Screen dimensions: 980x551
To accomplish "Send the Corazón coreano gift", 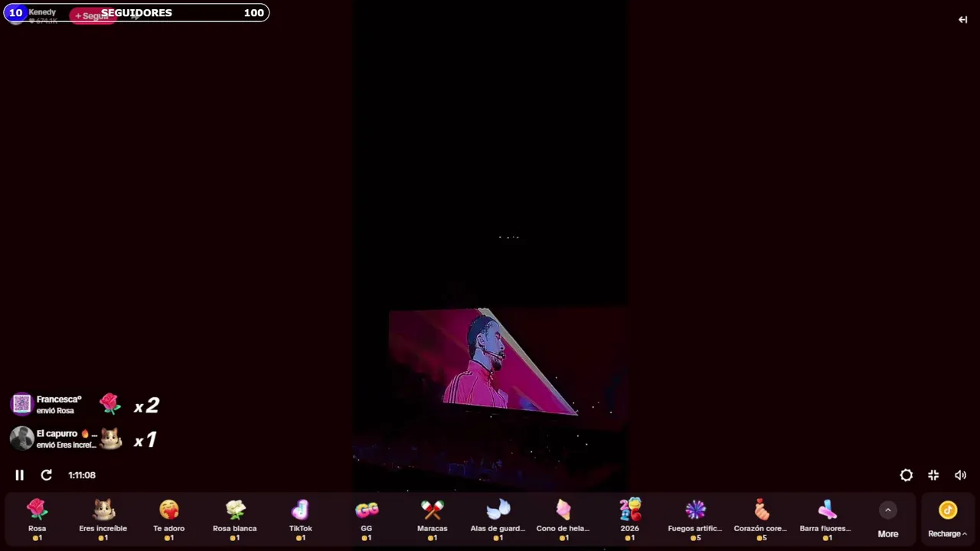I will tap(761, 520).
